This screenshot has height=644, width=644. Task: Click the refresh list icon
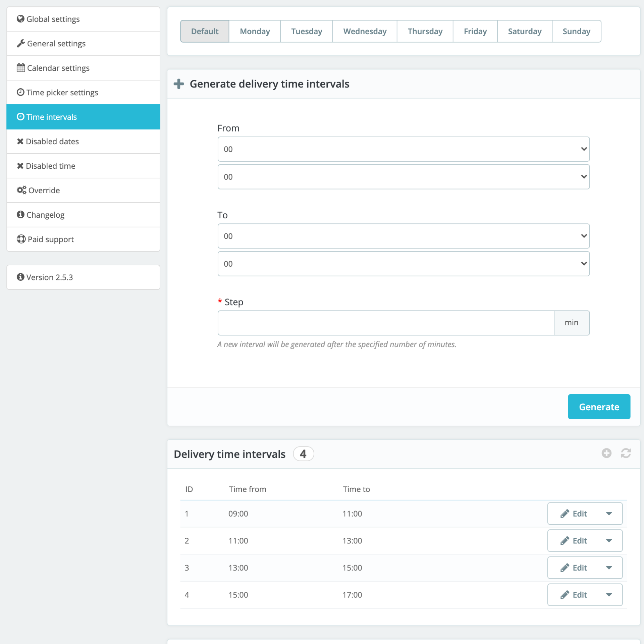point(626,453)
